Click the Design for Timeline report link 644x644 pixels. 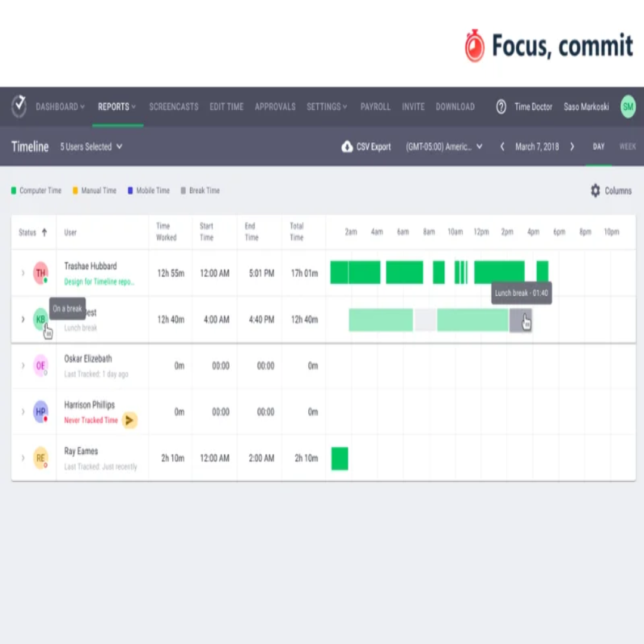(99, 281)
